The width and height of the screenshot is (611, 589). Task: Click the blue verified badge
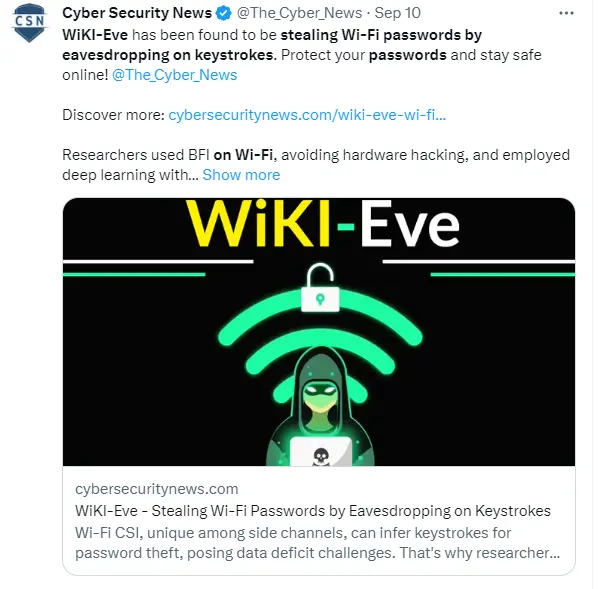pyautogui.click(x=224, y=13)
